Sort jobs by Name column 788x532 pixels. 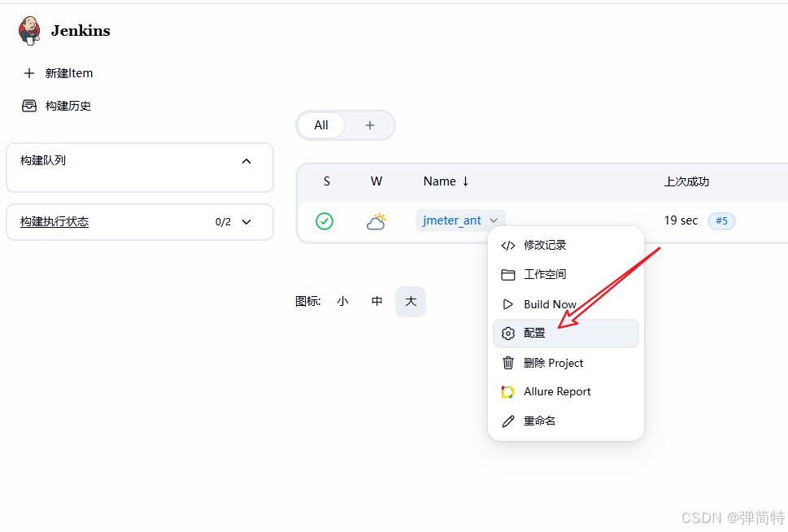pos(446,181)
